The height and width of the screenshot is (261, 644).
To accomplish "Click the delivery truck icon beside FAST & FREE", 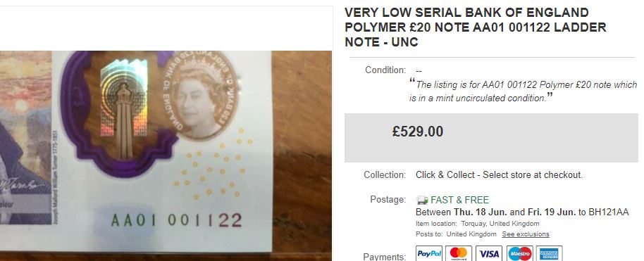I will coord(422,200).
